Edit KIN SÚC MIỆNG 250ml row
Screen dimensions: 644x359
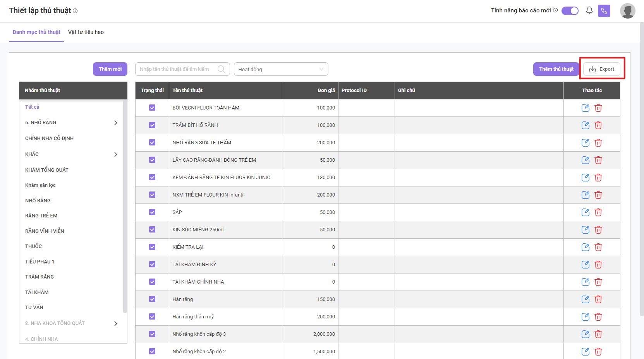(x=585, y=230)
